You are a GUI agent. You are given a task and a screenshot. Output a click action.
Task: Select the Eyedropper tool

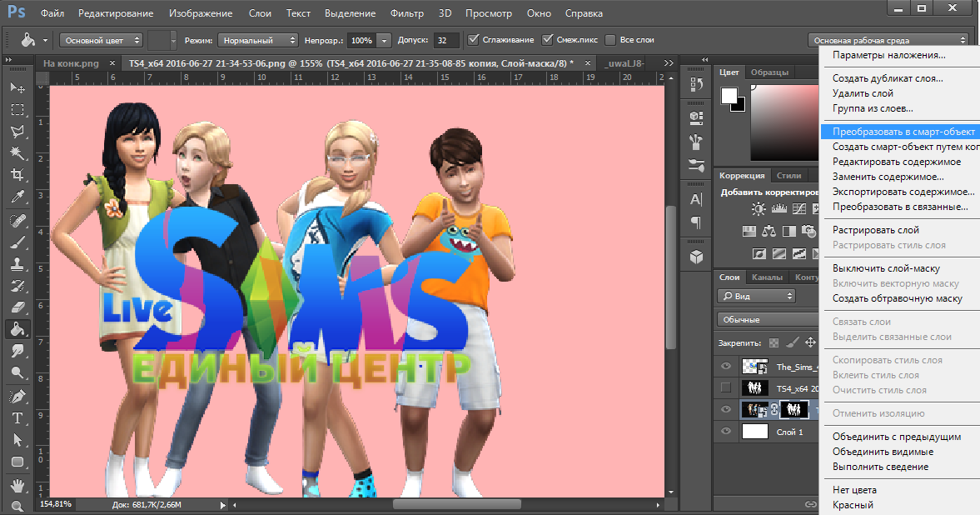point(17,197)
